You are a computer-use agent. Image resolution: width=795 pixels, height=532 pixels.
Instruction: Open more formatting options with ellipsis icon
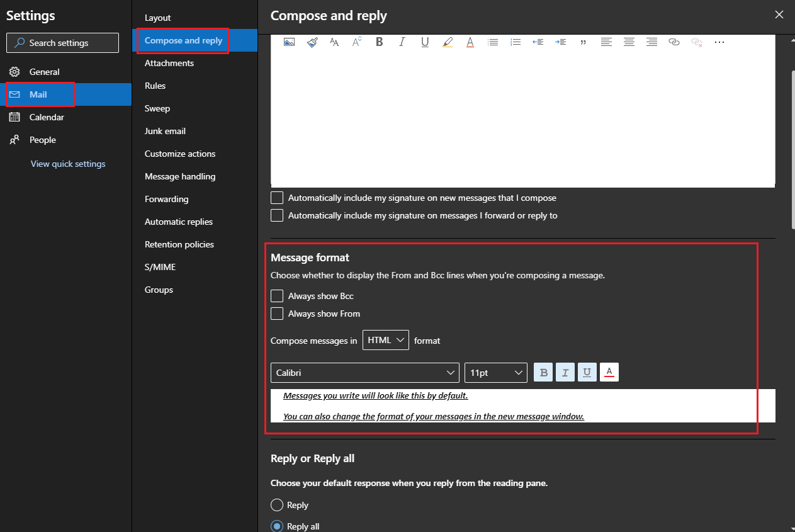point(719,42)
